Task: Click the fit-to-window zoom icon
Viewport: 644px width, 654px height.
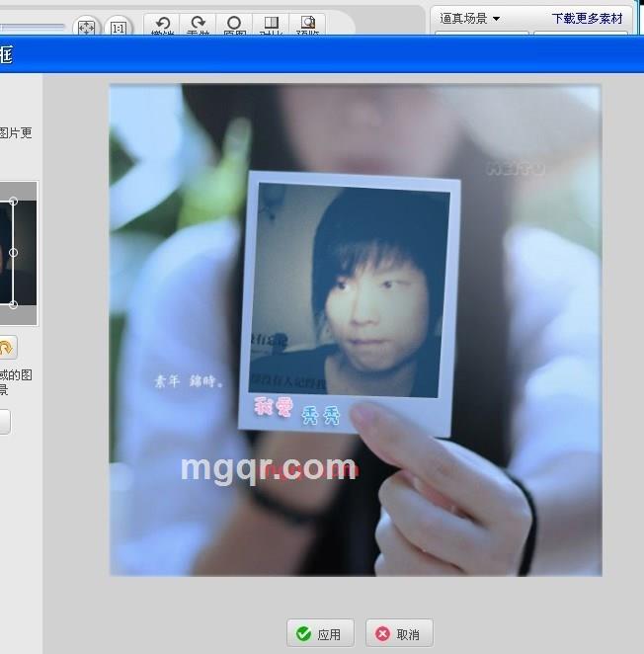Action: tap(87, 29)
